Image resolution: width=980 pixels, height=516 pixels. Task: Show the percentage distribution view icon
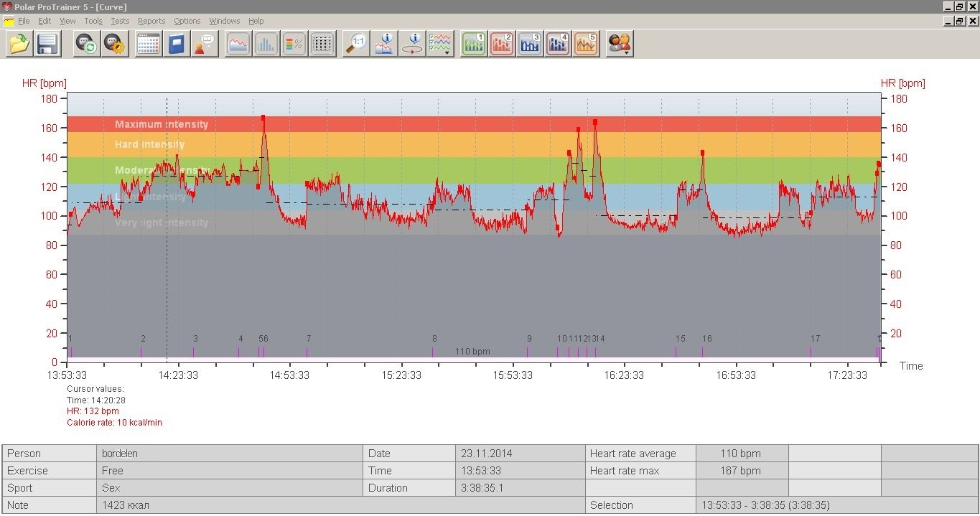point(294,44)
